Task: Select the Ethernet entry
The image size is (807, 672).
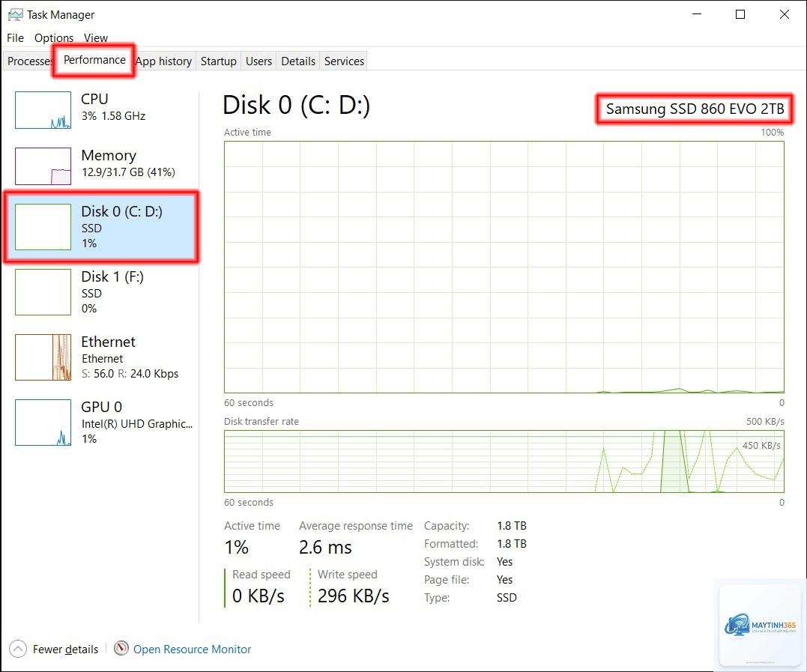Action: [x=101, y=357]
